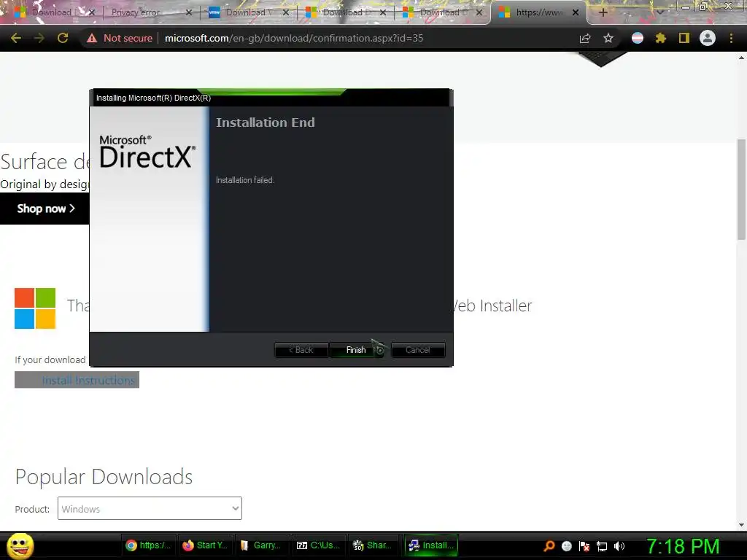The width and height of the screenshot is (747, 560).
Task: Click the browser forward arrow
Action: pyautogui.click(x=39, y=38)
